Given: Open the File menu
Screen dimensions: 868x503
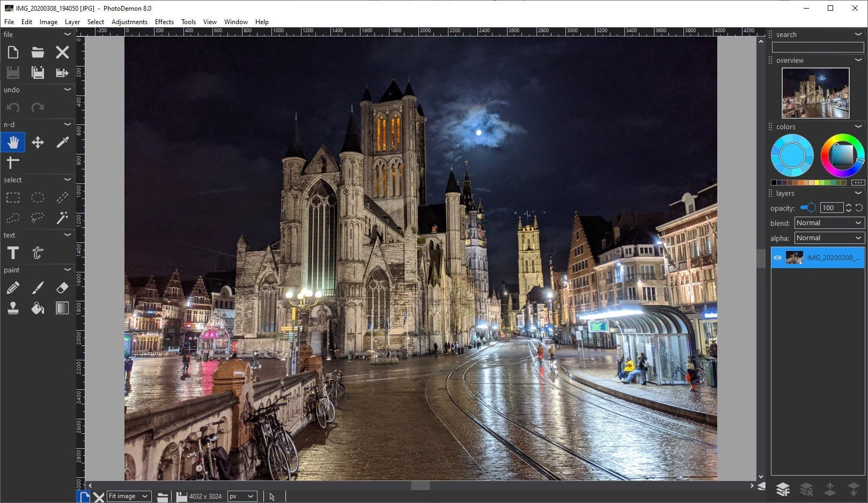Looking at the screenshot, I should [9, 22].
